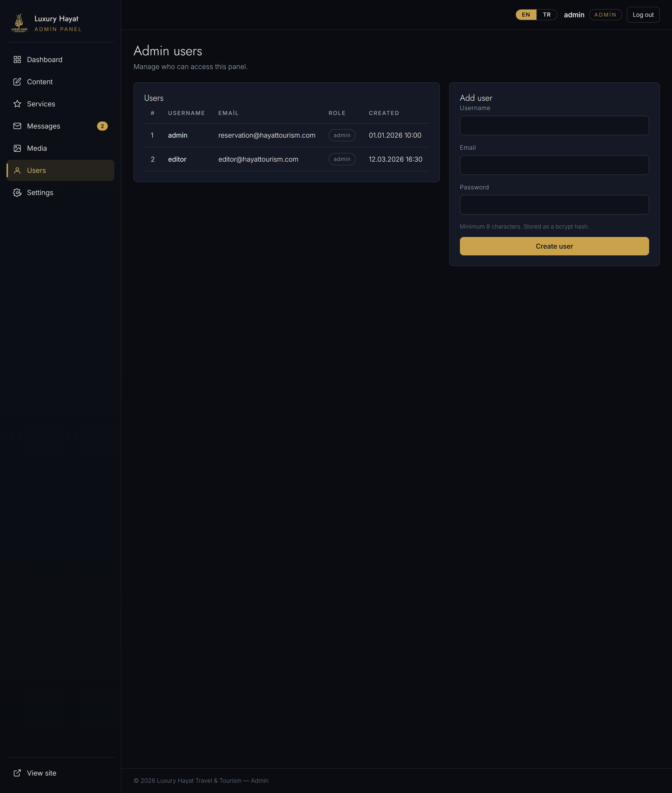Click the USERNAME column header
The width and height of the screenshot is (672, 793).
click(x=187, y=113)
